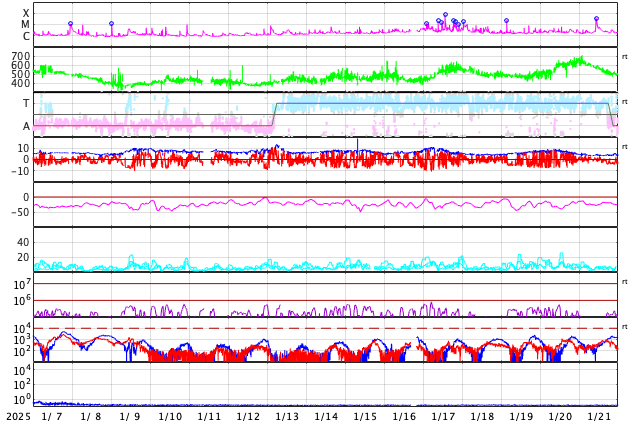Click the 'M' flare class axis label
This screenshot has width=634, height=424.
25,25
